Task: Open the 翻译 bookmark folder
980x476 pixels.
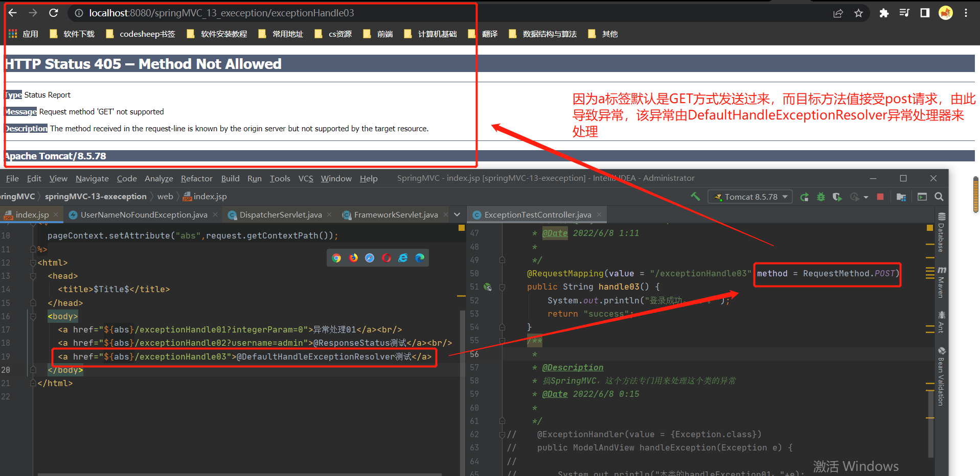Action: (x=483, y=34)
